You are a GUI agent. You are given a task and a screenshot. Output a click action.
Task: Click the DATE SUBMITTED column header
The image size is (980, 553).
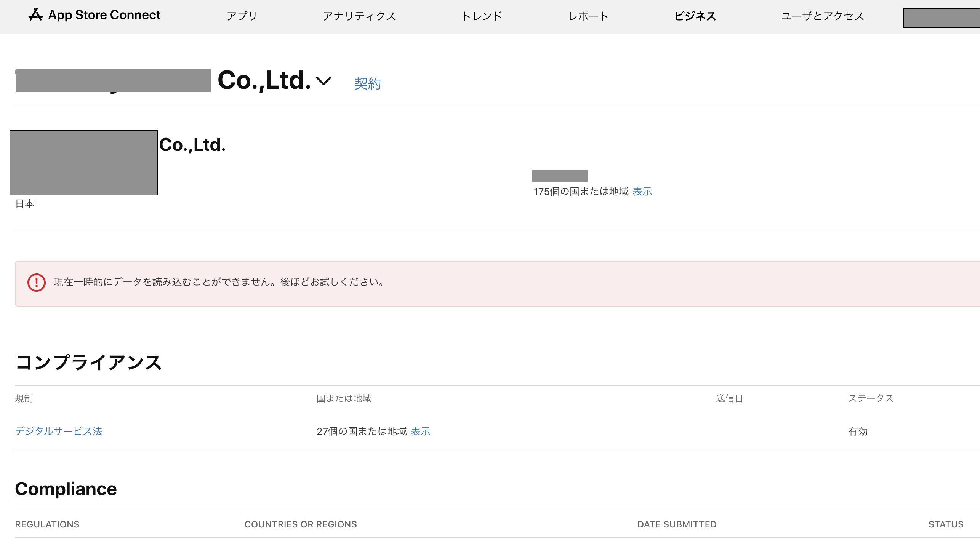(677, 524)
